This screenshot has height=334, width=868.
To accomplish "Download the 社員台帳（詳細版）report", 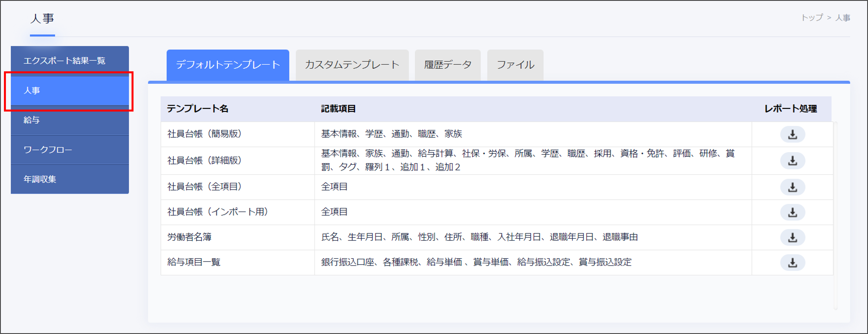I will (x=792, y=161).
